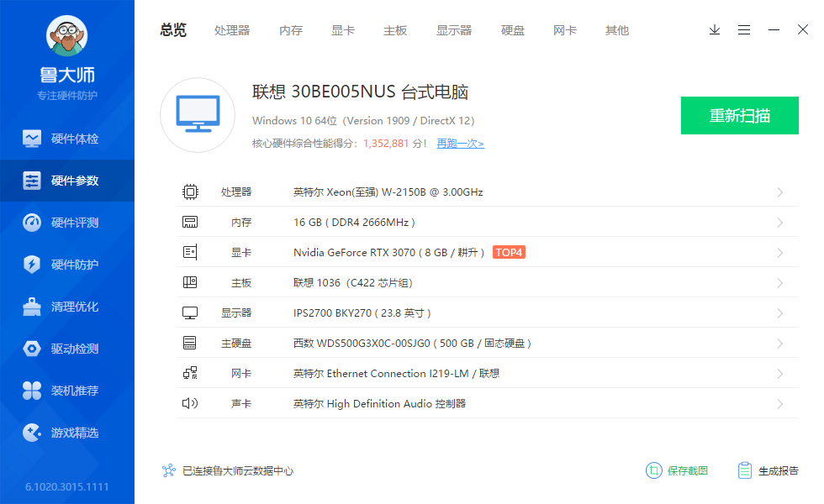The width and height of the screenshot is (824, 504).
Task: Click the motherboard icon
Action: pos(190,282)
